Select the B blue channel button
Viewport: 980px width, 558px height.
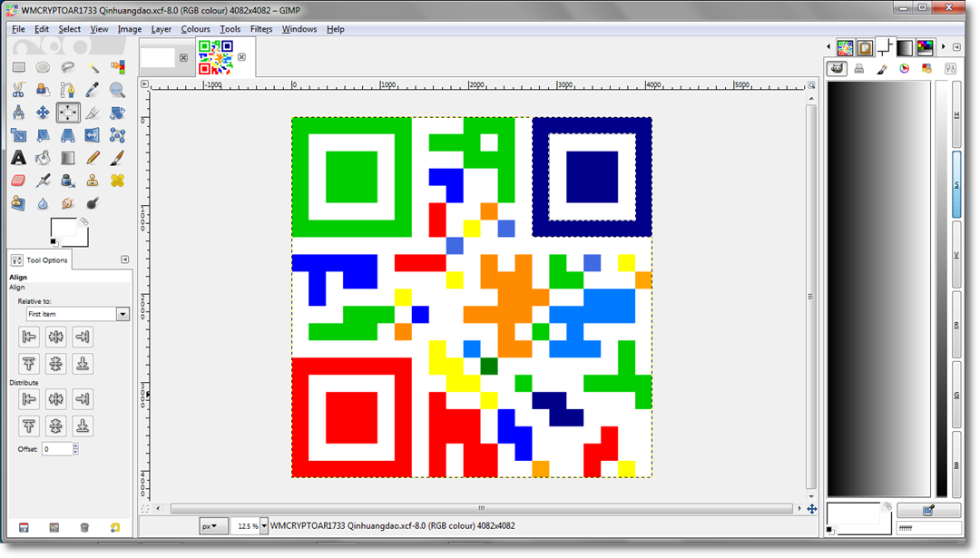click(956, 465)
